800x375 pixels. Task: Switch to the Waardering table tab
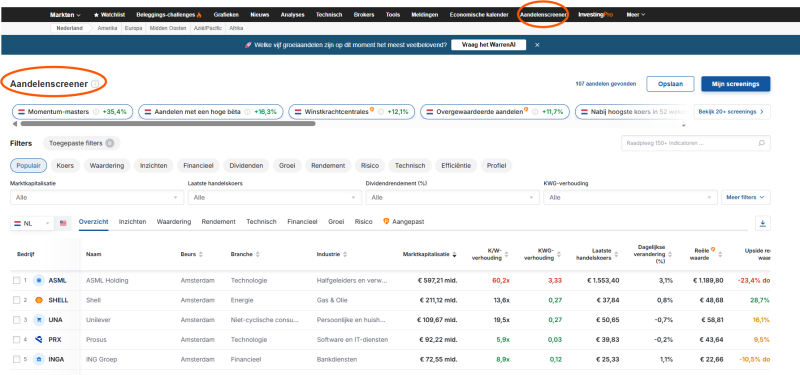click(174, 222)
